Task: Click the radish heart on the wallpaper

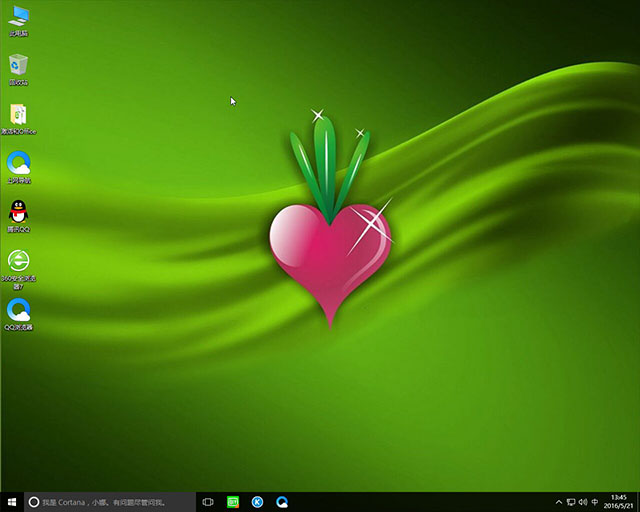Action: coord(328,250)
